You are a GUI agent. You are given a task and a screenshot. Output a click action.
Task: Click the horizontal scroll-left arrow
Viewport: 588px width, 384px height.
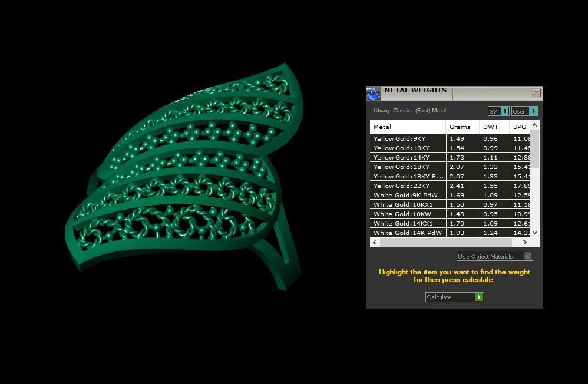(x=375, y=242)
